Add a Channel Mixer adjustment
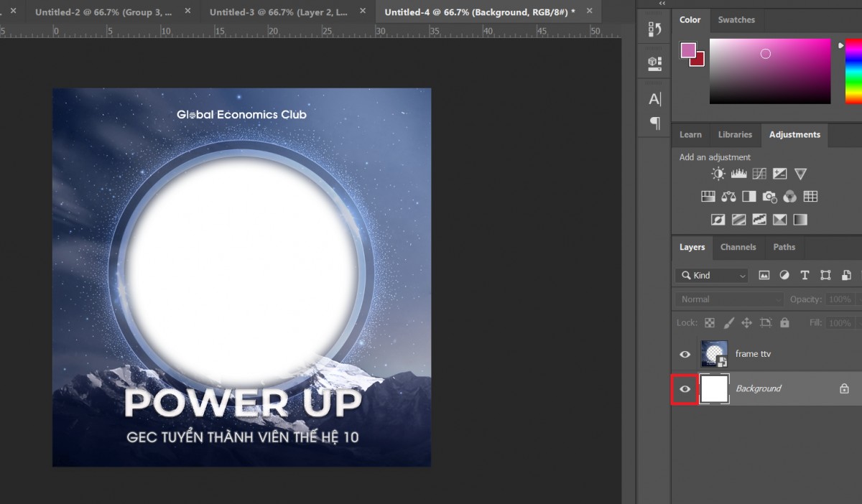The height and width of the screenshot is (504, 862). point(789,197)
